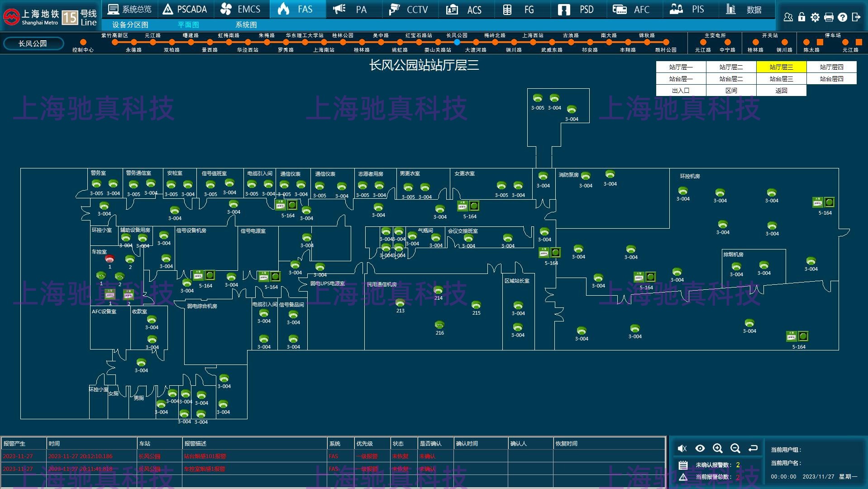Open the user accounts icon at top right
Viewport: 868px width, 489px height.
(x=788, y=17)
